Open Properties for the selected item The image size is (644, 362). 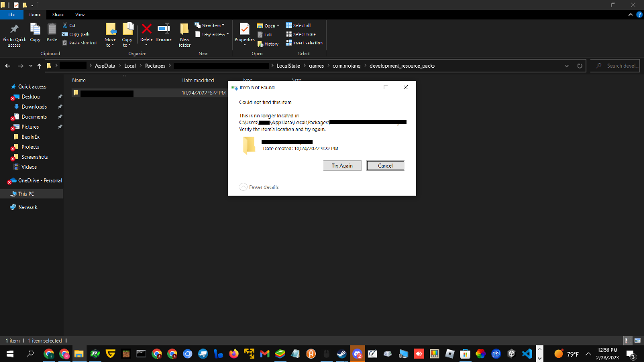pyautogui.click(x=244, y=33)
